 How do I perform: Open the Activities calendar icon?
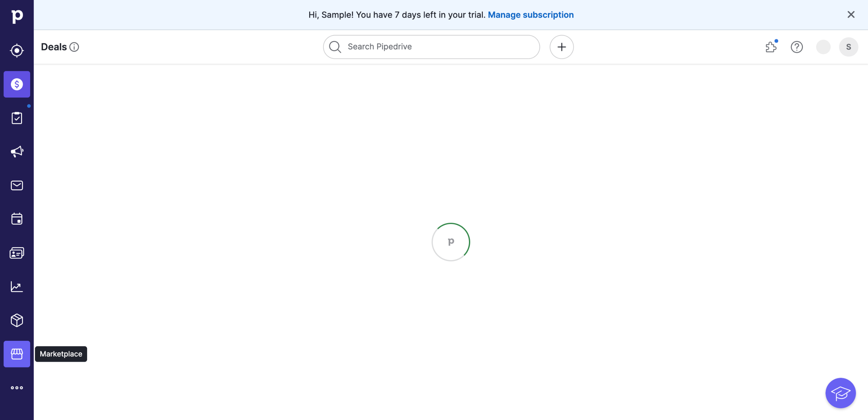(x=17, y=219)
